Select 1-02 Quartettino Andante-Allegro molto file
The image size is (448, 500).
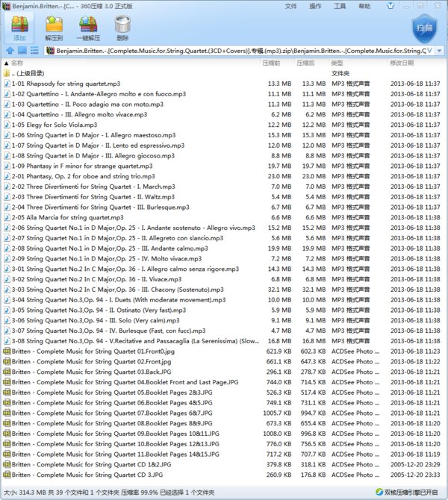pyautogui.click(x=224, y=94)
